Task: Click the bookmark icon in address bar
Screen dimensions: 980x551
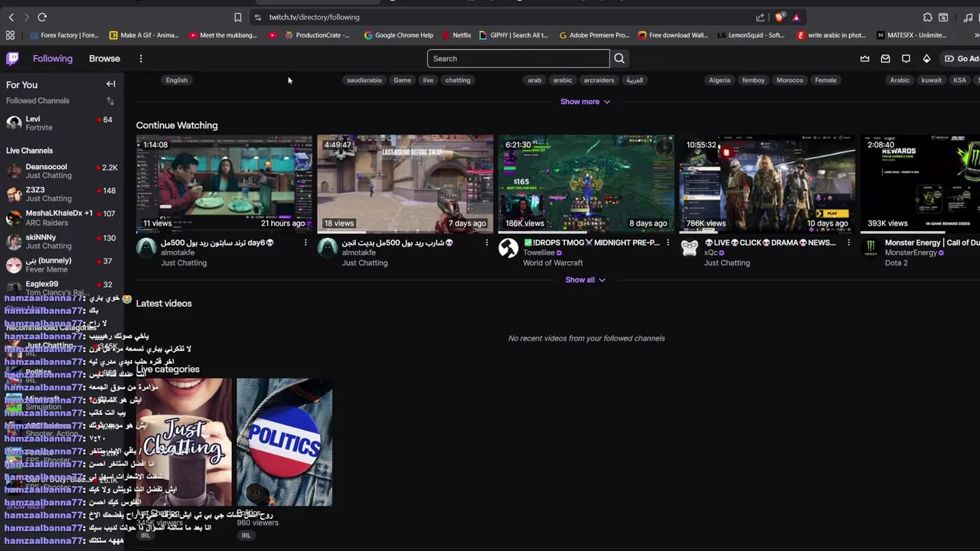Action: 237,17
